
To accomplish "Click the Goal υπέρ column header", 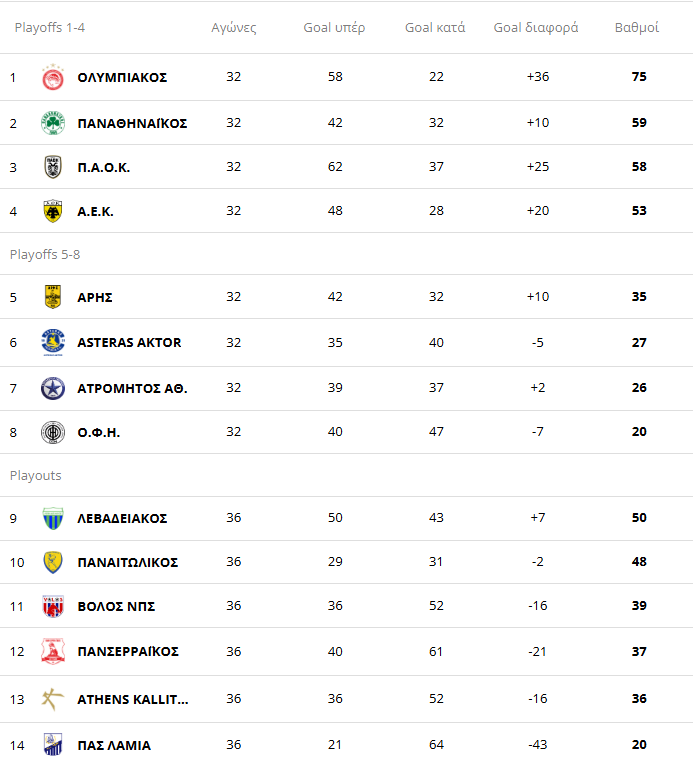I will [x=334, y=28].
